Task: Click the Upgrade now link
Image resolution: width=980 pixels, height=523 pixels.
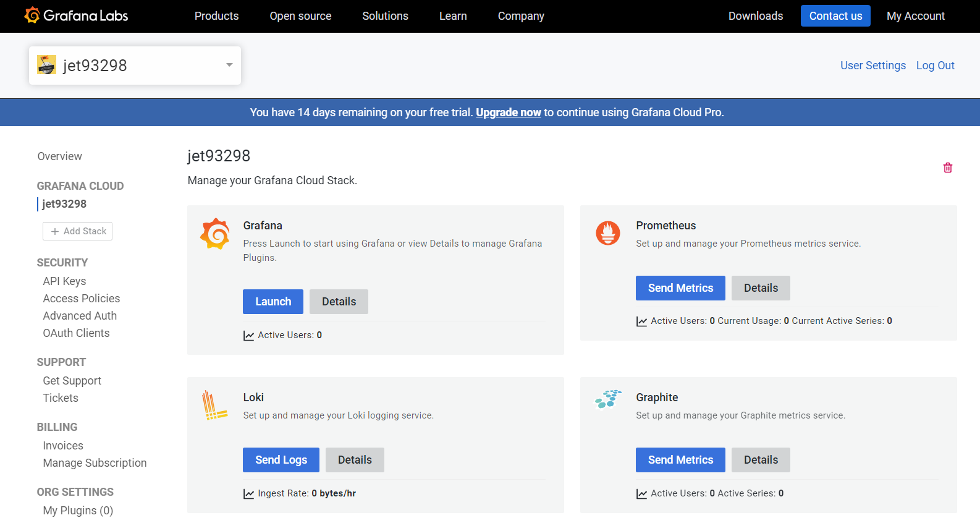Action: [x=509, y=113]
